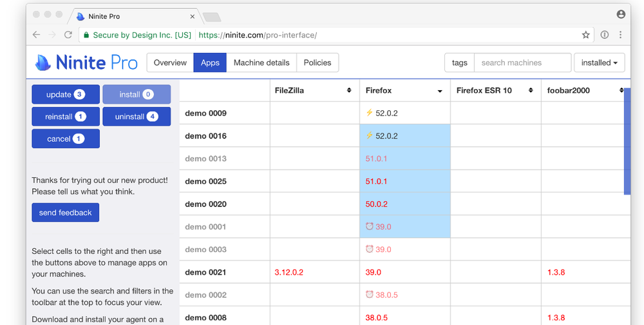Select foobar2000 1.3.8 cell for demo 0021
Screen dimensions: 644x325
[585, 272]
